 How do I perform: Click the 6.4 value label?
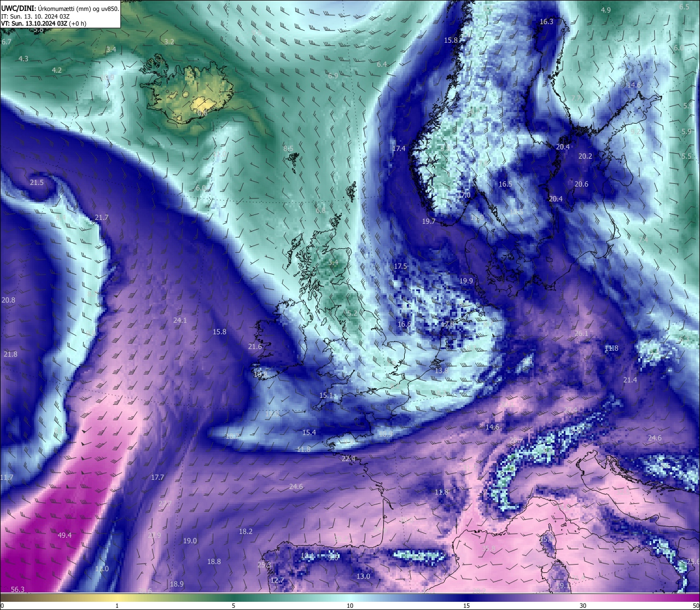tap(382, 65)
